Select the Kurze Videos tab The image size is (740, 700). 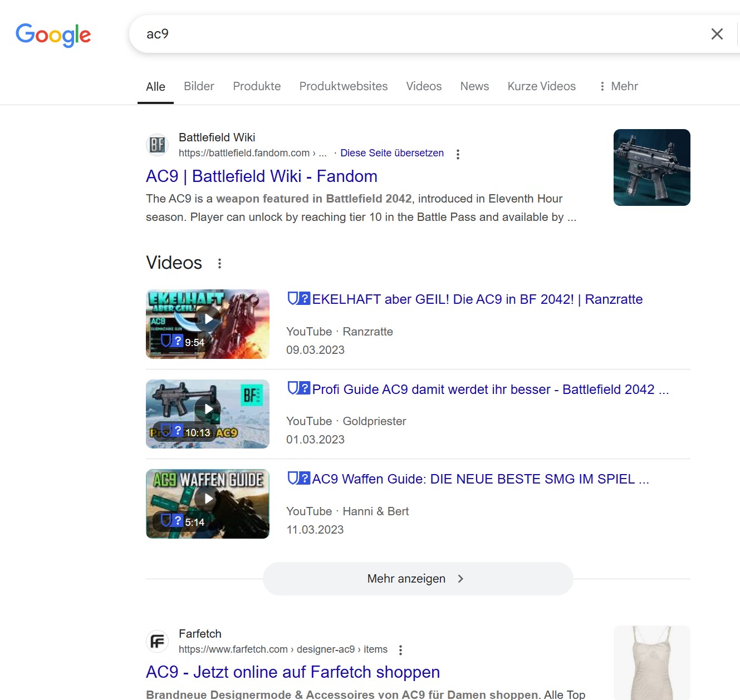pyautogui.click(x=541, y=86)
